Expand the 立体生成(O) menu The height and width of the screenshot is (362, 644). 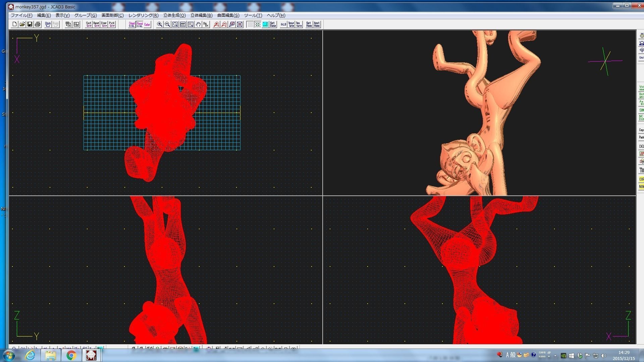(174, 15)
